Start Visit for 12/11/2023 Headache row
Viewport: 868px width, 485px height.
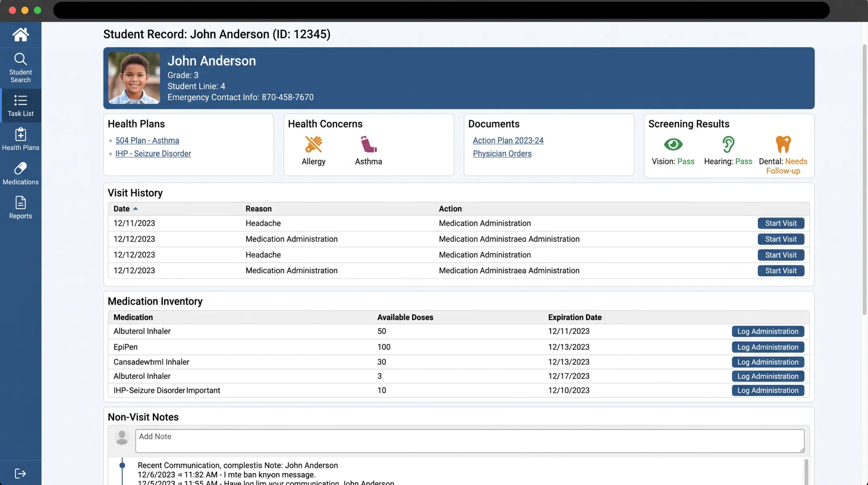click(x=781, y=223)
